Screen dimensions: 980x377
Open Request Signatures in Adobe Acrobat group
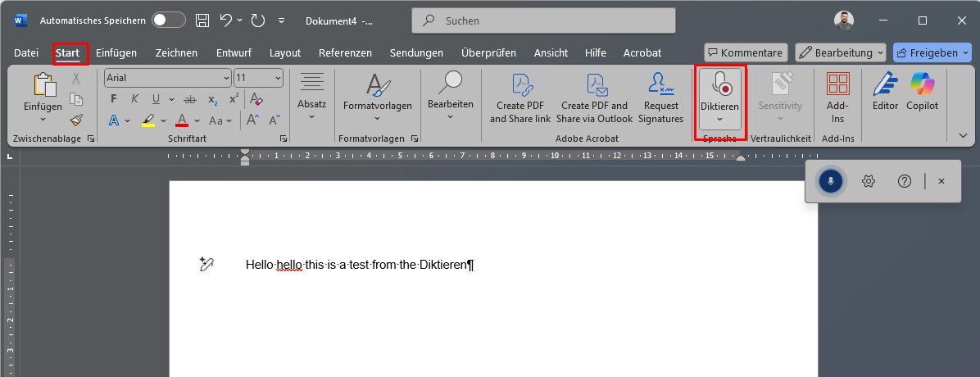click(x=660, y=98)
